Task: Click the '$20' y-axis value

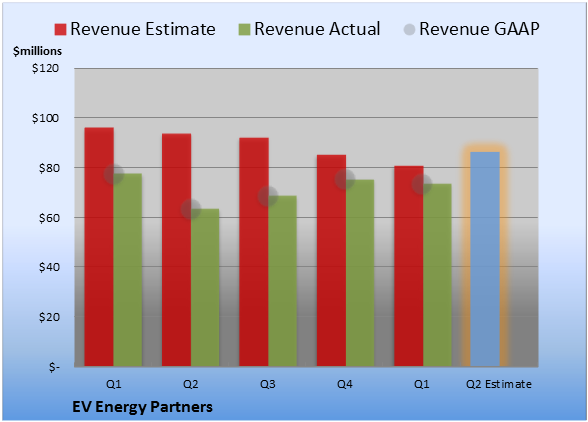Action: (x=49, y=317)
